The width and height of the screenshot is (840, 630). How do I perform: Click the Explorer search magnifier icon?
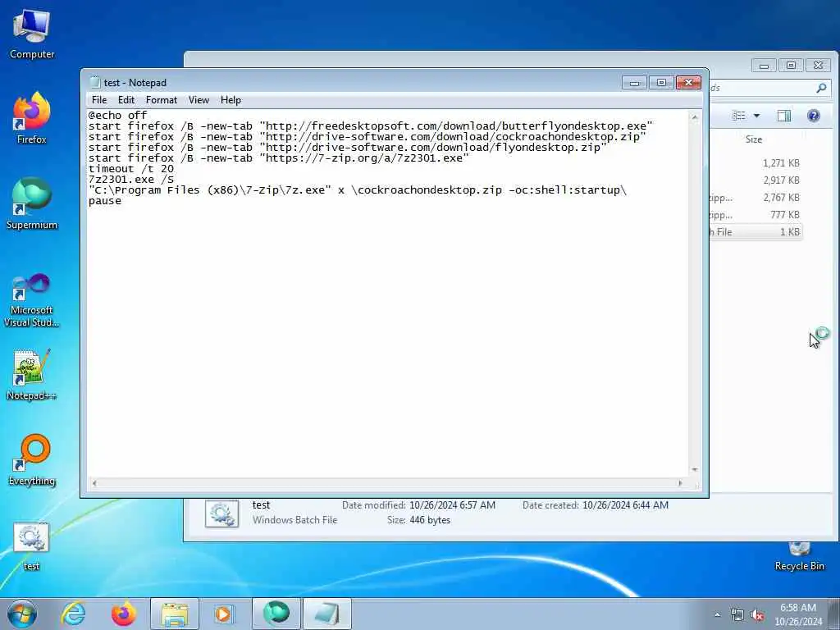821,88
